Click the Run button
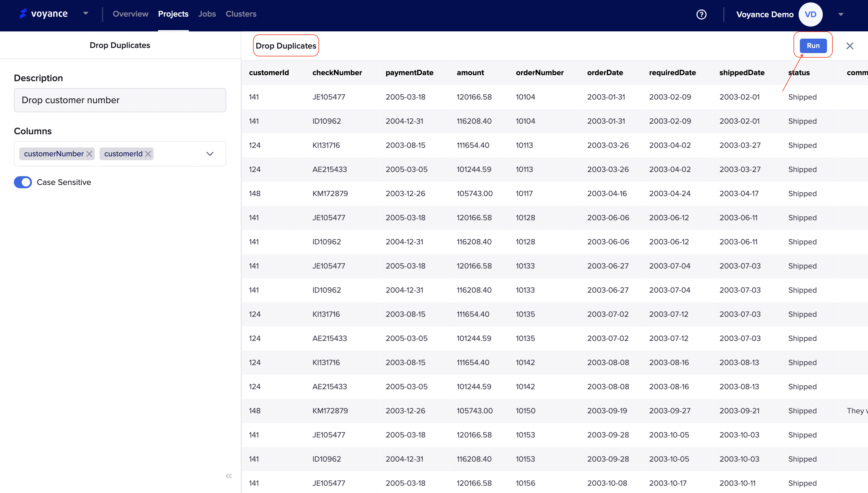The image size is (868, 493). pyautogui.click(x=813, y=46)
